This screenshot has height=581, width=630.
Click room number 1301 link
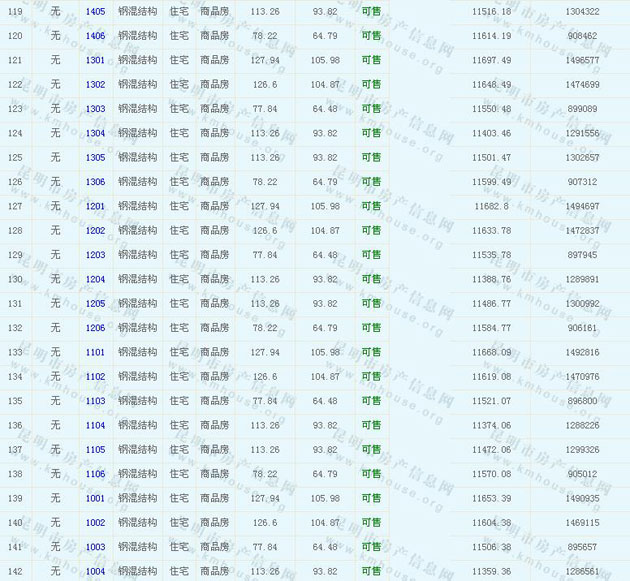pos(95,60)
